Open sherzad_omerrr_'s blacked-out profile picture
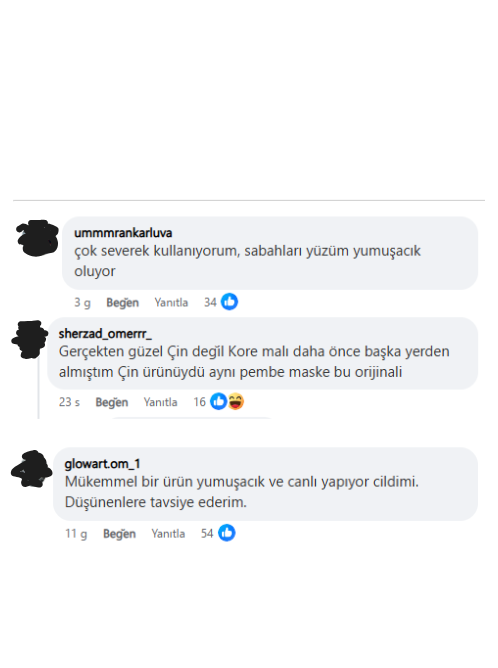Image resolution: width=498 pixels, height=668 pixels. tap(30, 339)
